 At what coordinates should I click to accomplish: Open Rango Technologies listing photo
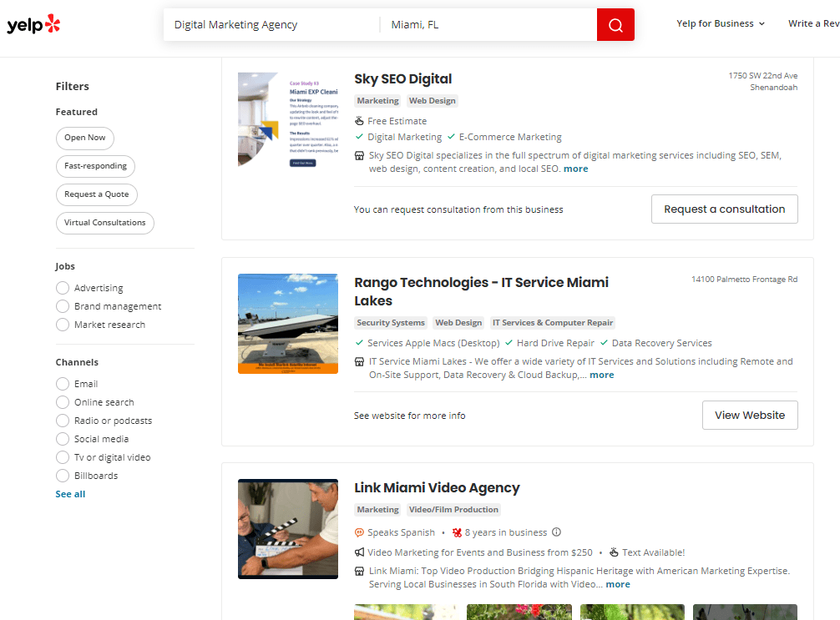pyautogui.click(x=287, y=323)
